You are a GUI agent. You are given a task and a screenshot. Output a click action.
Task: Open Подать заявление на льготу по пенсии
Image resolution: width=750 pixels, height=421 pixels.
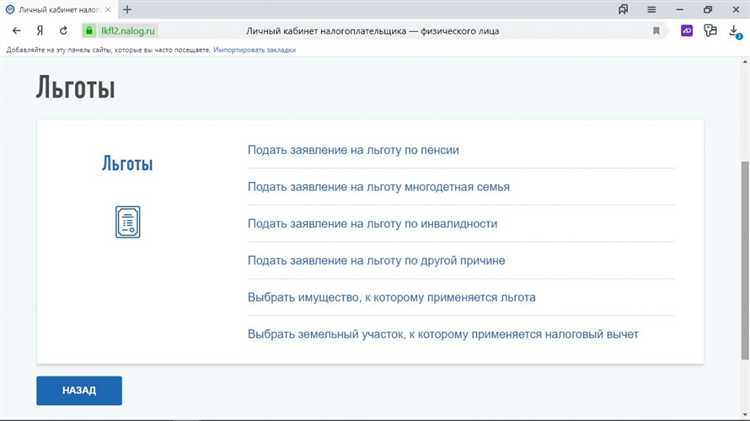coord(353,150)
